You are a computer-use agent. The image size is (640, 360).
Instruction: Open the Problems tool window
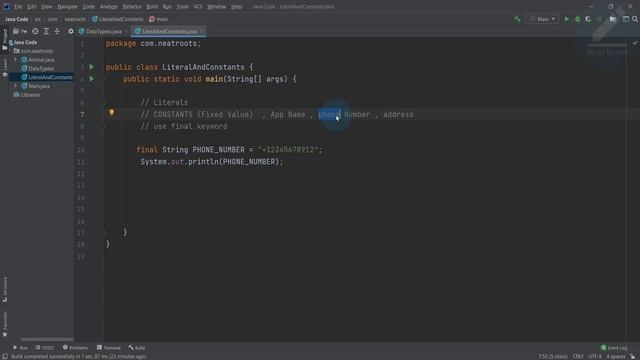pyautogui.click(x=76, y=348)
